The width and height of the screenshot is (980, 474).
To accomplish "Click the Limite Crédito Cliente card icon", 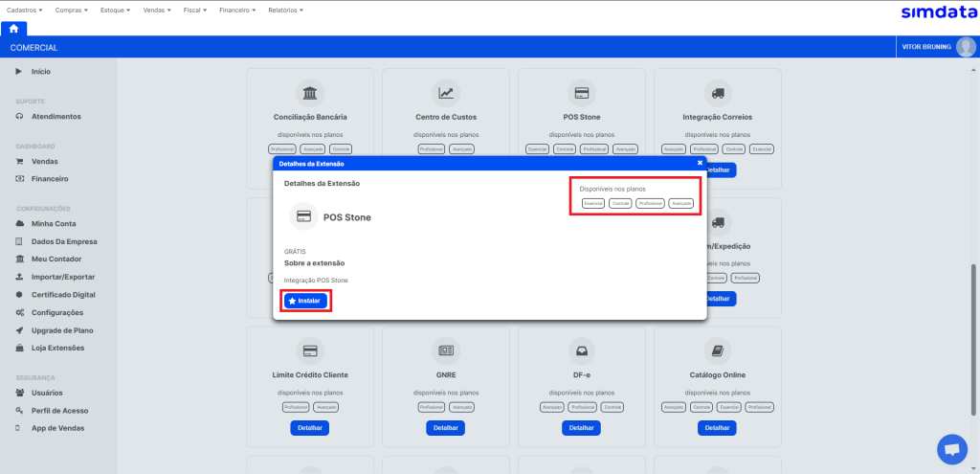I will click(x=310, y=351).
